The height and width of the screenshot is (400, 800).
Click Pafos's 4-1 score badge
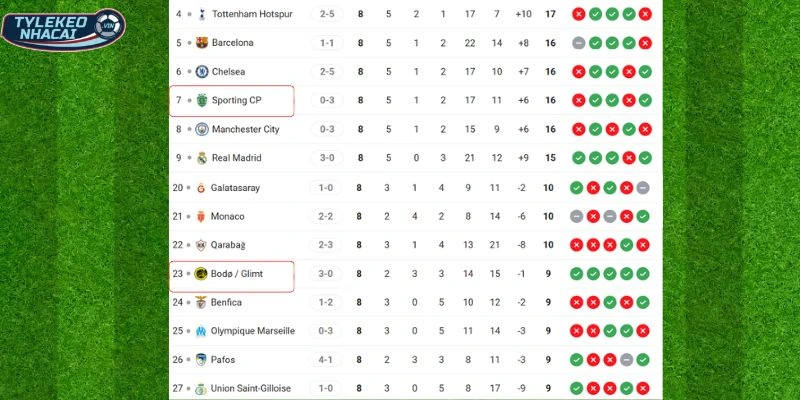click(327, 360)
